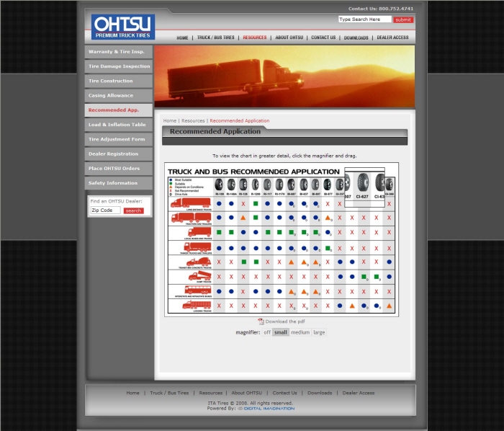504x431 pixels.
Task: Open Tire Construction sidebar item
Action: [x=119, y=81]
